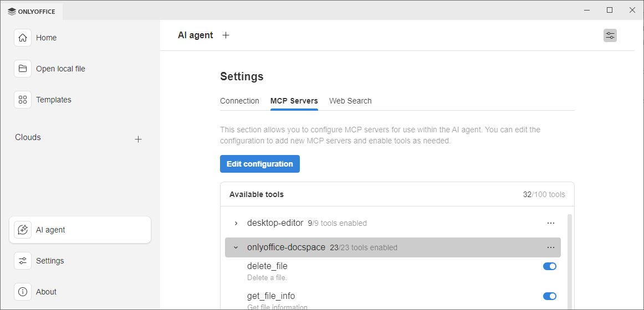Click the About info icon
The image size is (644, 310).
click(x=23, y=292)
